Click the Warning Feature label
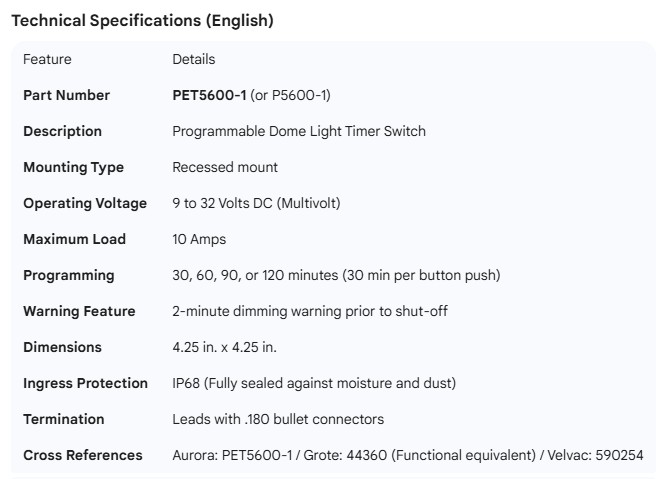 79,311
